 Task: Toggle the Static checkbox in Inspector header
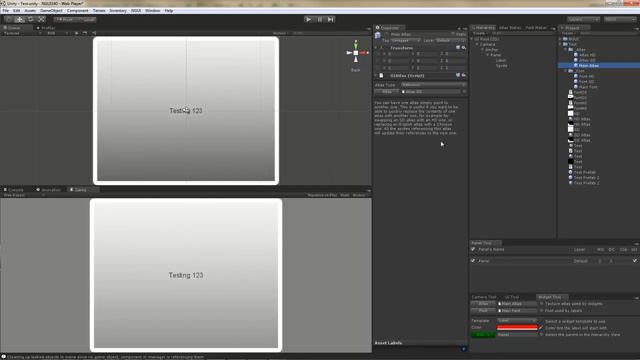click(452, 34)
